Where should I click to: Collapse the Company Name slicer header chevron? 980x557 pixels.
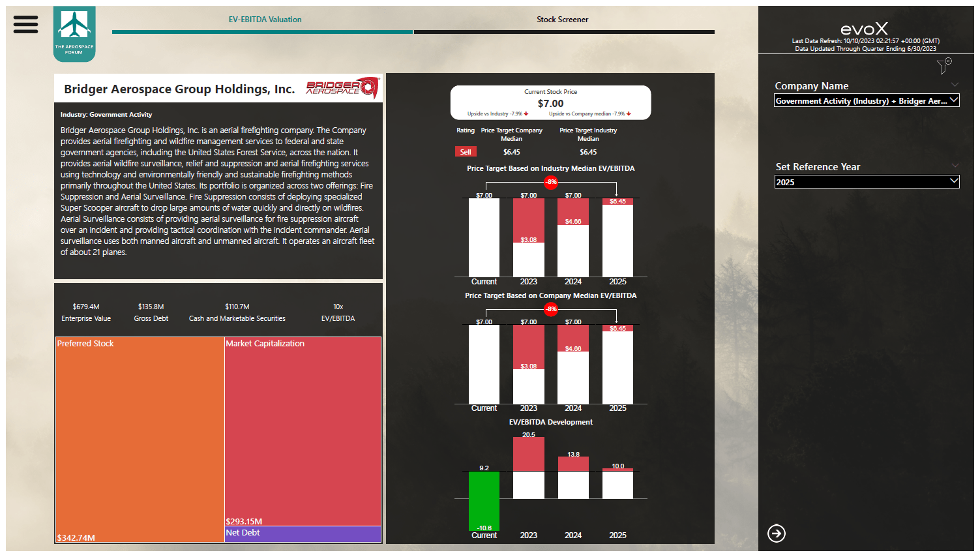pos(955,85)
